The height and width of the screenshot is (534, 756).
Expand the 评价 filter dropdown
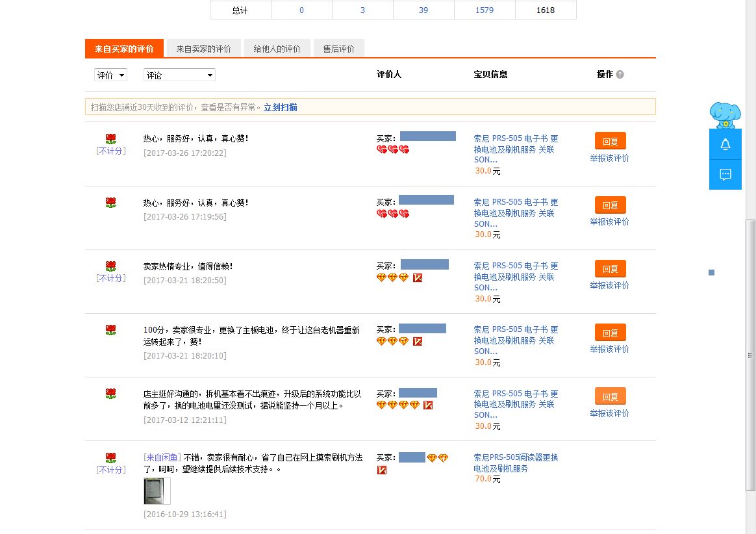(x=110, y=75)
